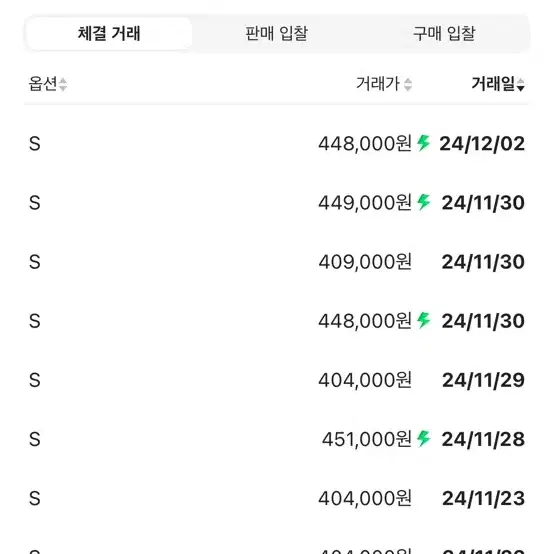This screenshot has width=554, height=554.
Task: Switch to the 체결 거래 tab
Action: (x=109, y=34)
